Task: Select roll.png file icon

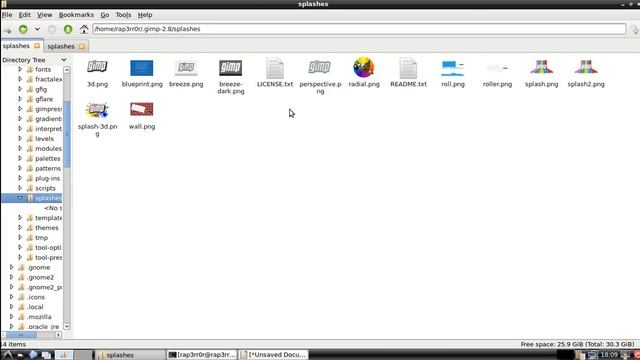Action: click(453, 68)
